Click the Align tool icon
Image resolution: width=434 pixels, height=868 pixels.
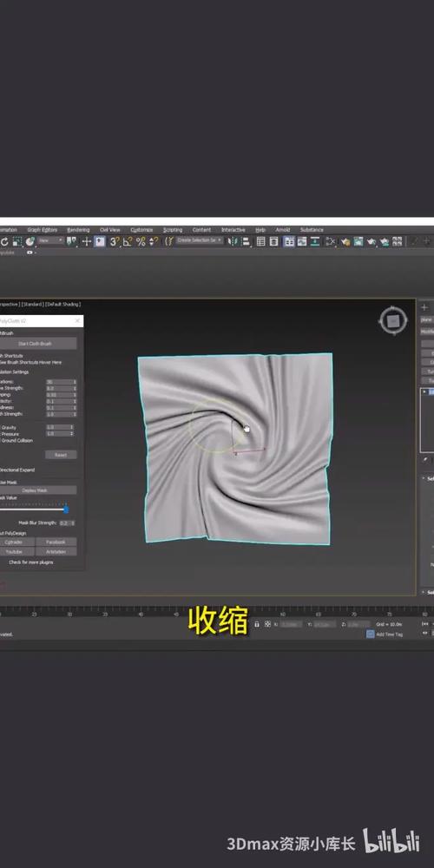click(246, 241)
